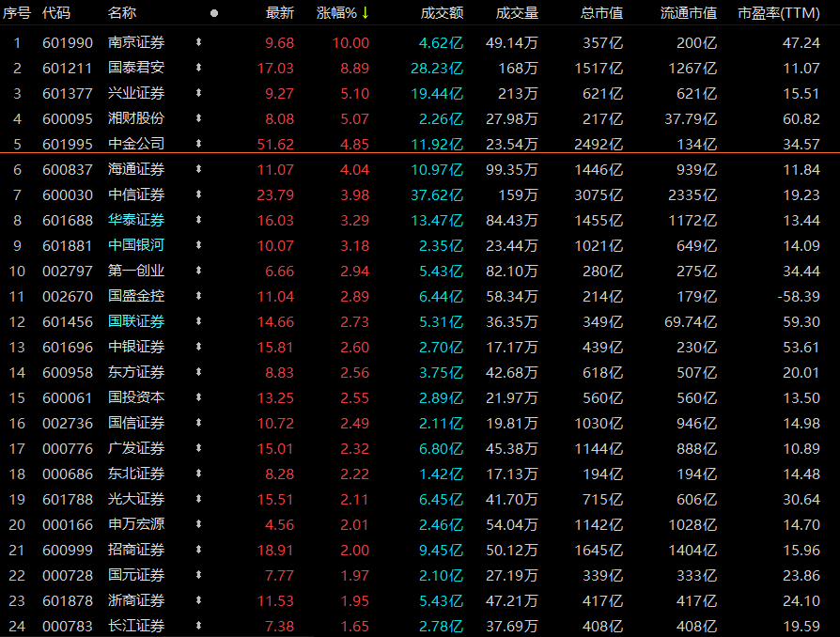The image size is (840, 637).
Task: Click marker icon beside 国盛金控
Action: tap(199, 296)
